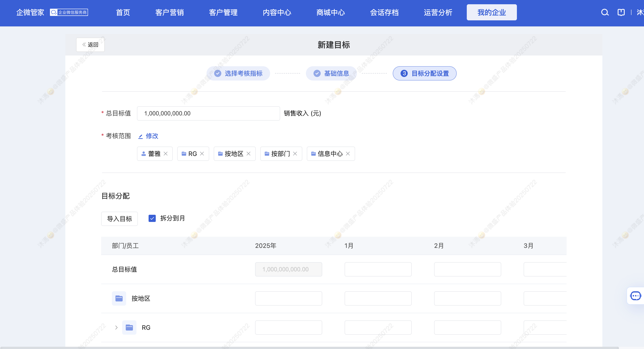
Task: Click the RG folder icon in table
Action: click(x=129, y=328)
